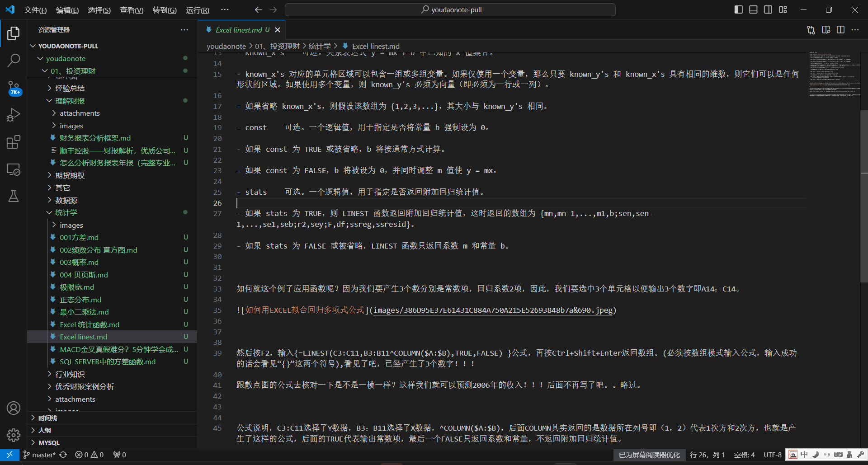The height and width of the screenshot is (465, 868).
Task: Go back using the navigation arrow
Action: [x=258, y=9]
